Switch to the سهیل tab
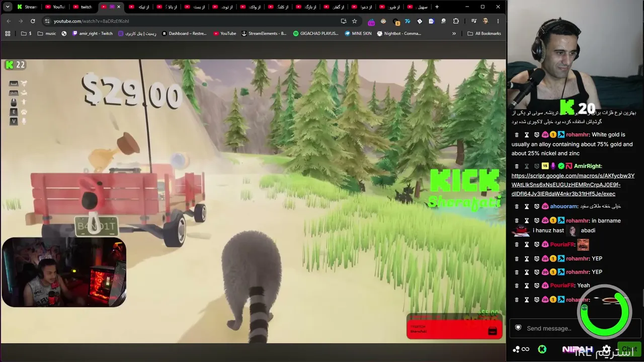 [x=418, y=7]
